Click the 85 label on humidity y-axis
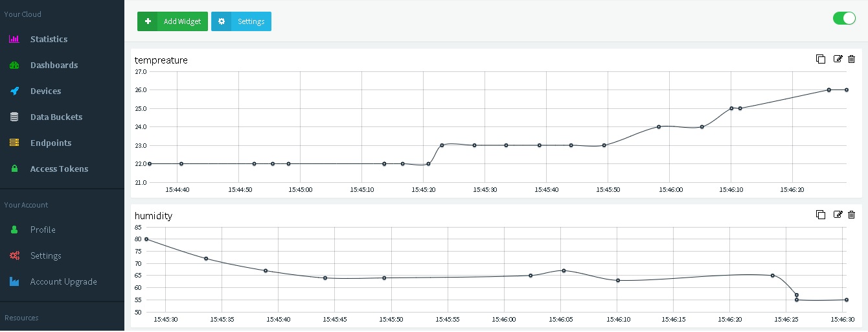Screen dimensions: 868x332 pyautogui.click(x=138, y=228)
